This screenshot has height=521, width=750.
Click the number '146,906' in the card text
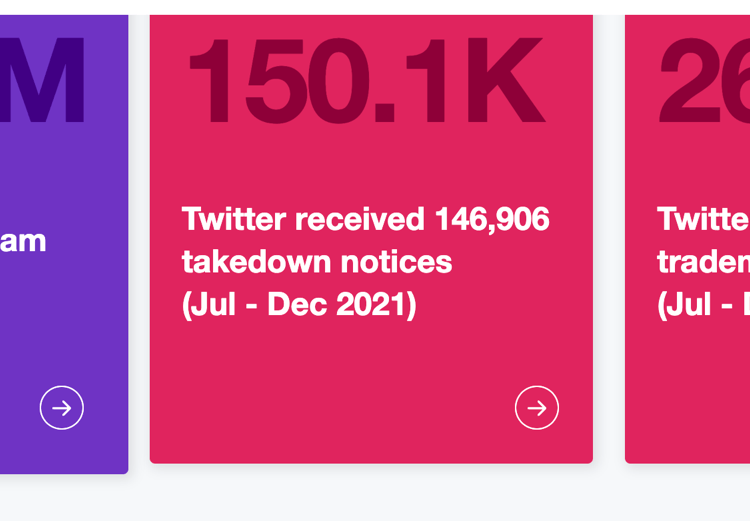point(492,219)
